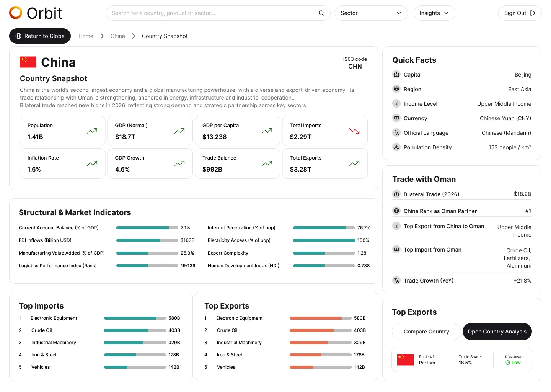
Task: Click the Population Density people icon
Action: [396, 147]
